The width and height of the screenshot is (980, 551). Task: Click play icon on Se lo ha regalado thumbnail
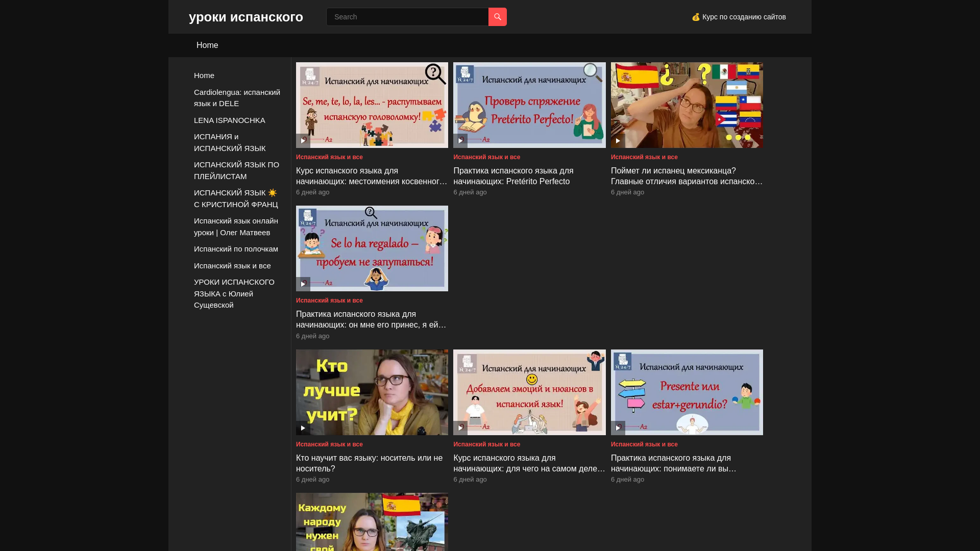pyautogui.click(x=303, y=284)
